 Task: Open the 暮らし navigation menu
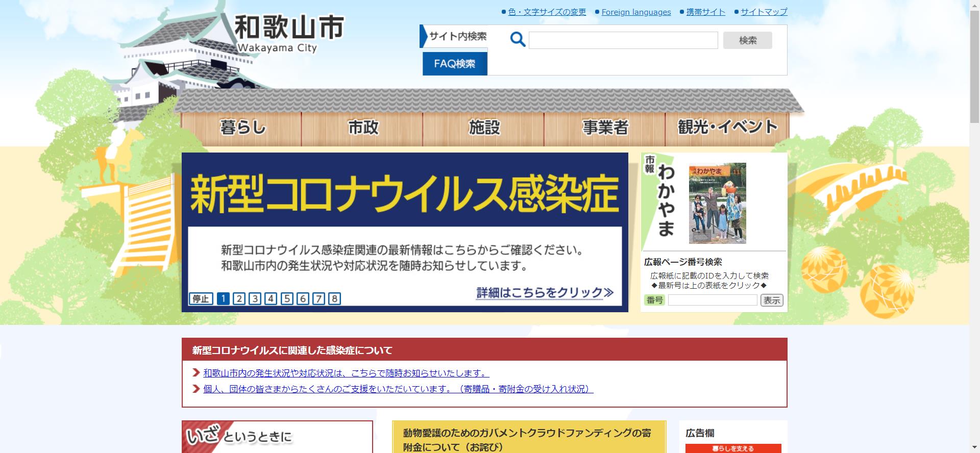(242, 127)
